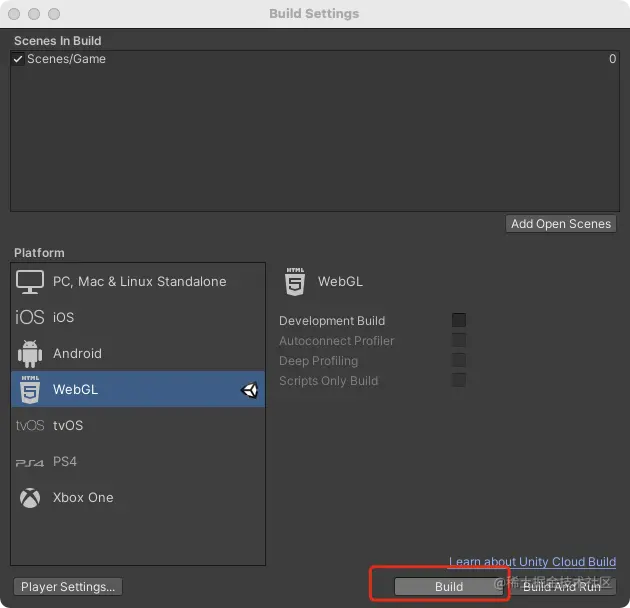Viewport: 630px width, 608px height.
Task: Click the Scenes In Build heading
Action: point(57,41)
